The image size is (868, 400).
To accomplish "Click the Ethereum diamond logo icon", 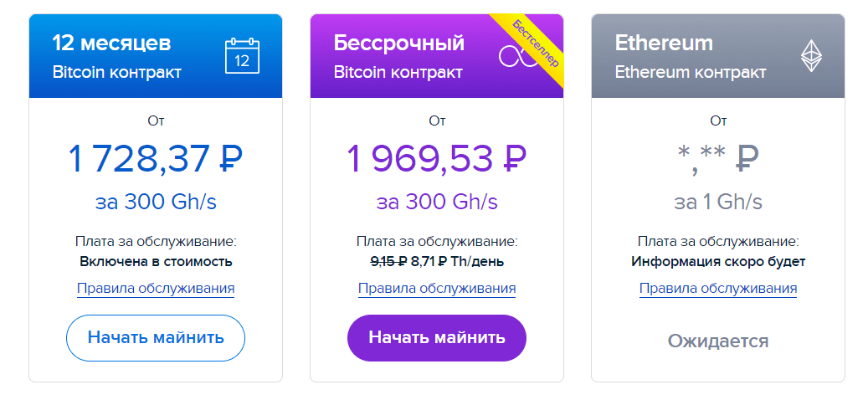I will click(812, 56).
